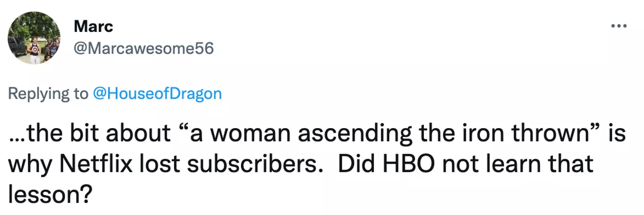Click the word 'lesson?' ending the tweet
This screenshot has width=644, height=215.
50,193
